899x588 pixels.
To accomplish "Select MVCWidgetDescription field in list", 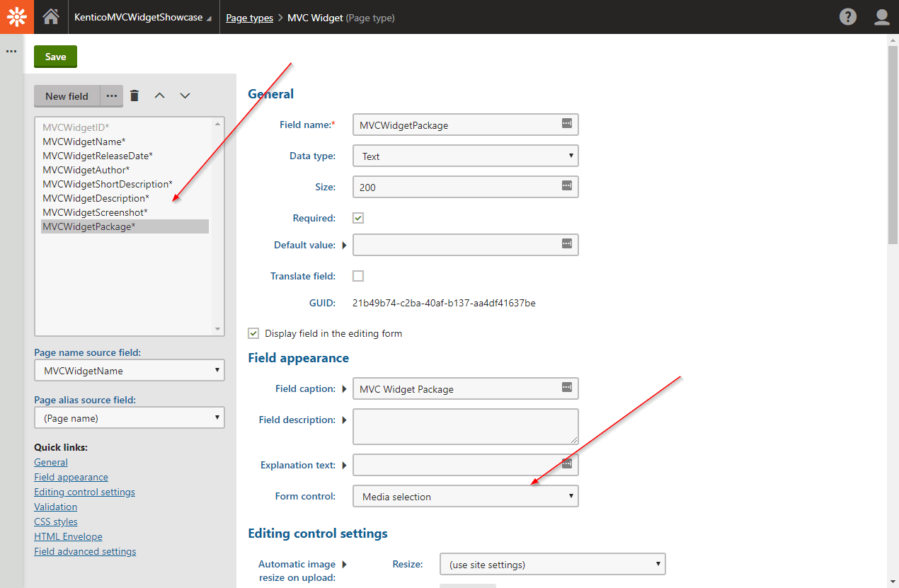I will [125, 198].
